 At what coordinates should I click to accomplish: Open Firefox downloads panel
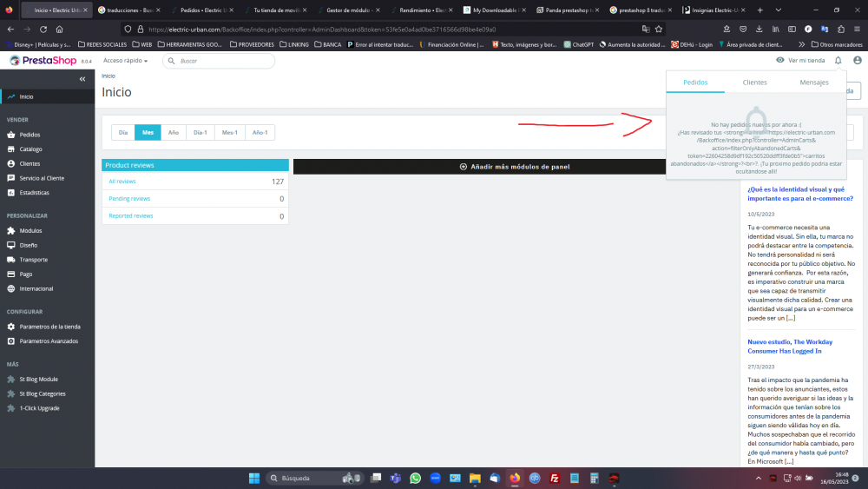[x=759, y=30]
